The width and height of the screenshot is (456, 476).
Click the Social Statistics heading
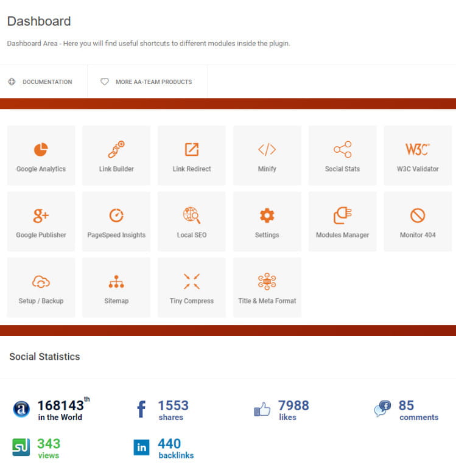pos(44,357)
